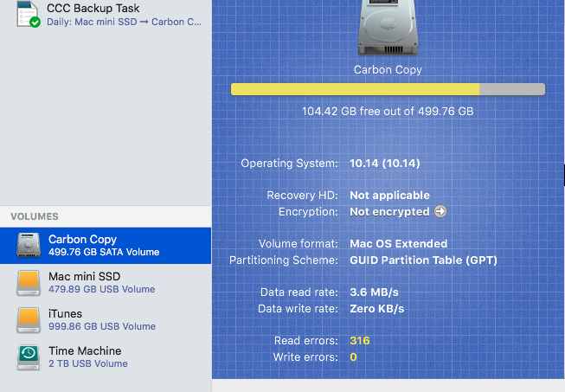Image resolution: width=565 pixels, height=392 pixels.
Task: Click the Recovery HD Not applicable value
Action: pos(390,196)
